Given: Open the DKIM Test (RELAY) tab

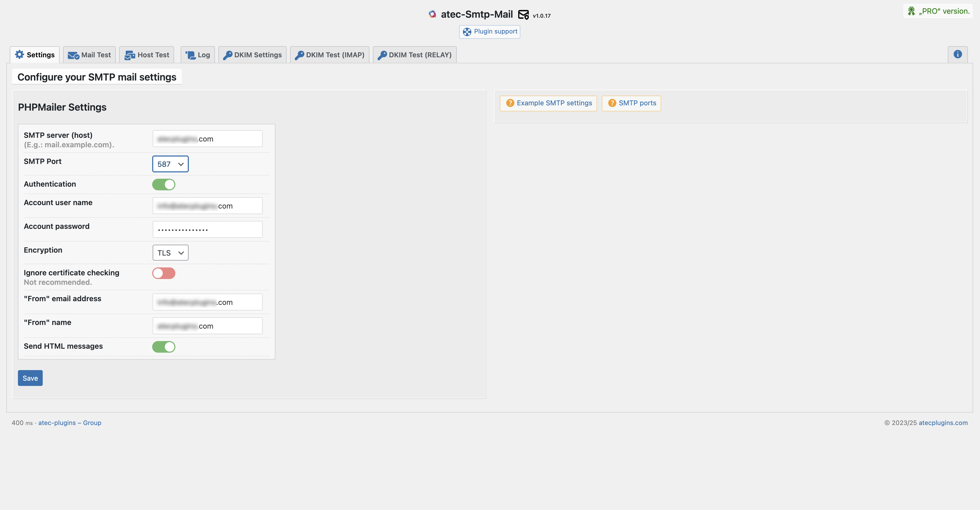Looking at the screenshot, I should (415, 55).
